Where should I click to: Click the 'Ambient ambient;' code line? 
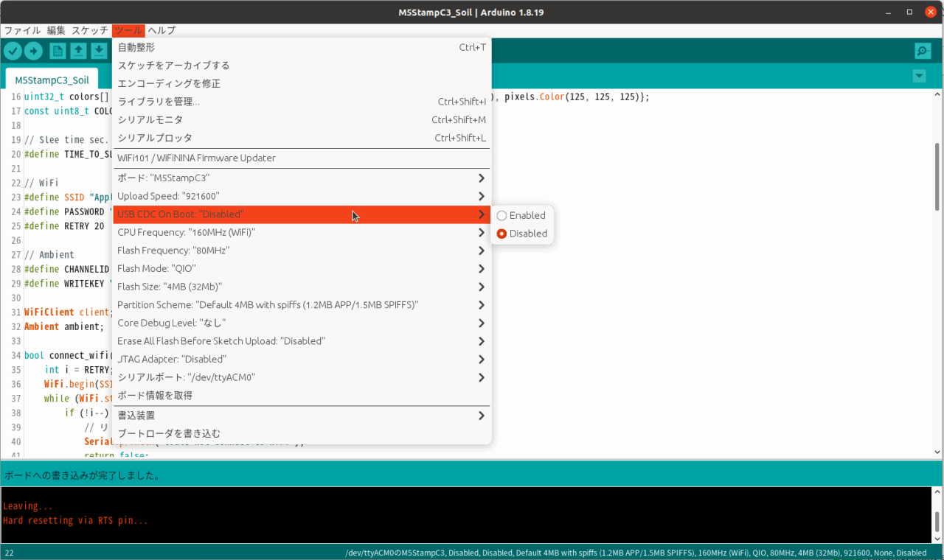(x=63, y=326)
